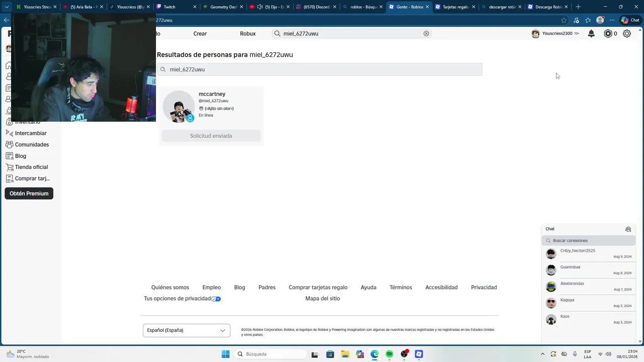Image resolution: width=644 pixels, height=362 pixels.
Task: Bookmark this page with star icon
Action: point(564,20)
